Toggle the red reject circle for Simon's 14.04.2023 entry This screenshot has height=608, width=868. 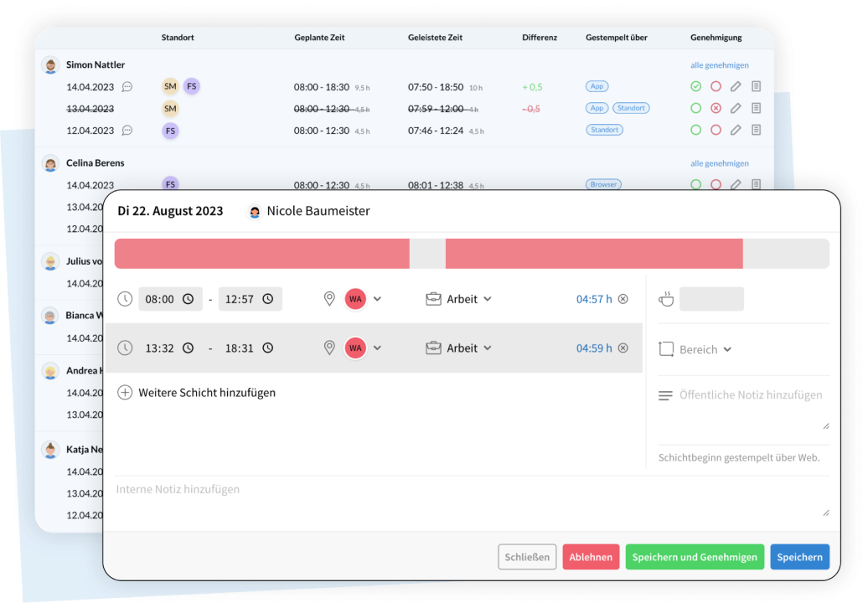pos(716,86)
